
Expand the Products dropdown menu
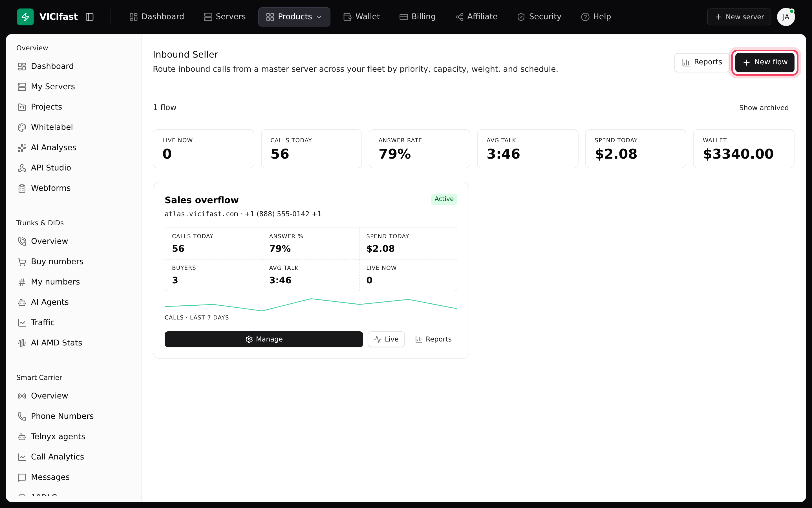(294, 17)
